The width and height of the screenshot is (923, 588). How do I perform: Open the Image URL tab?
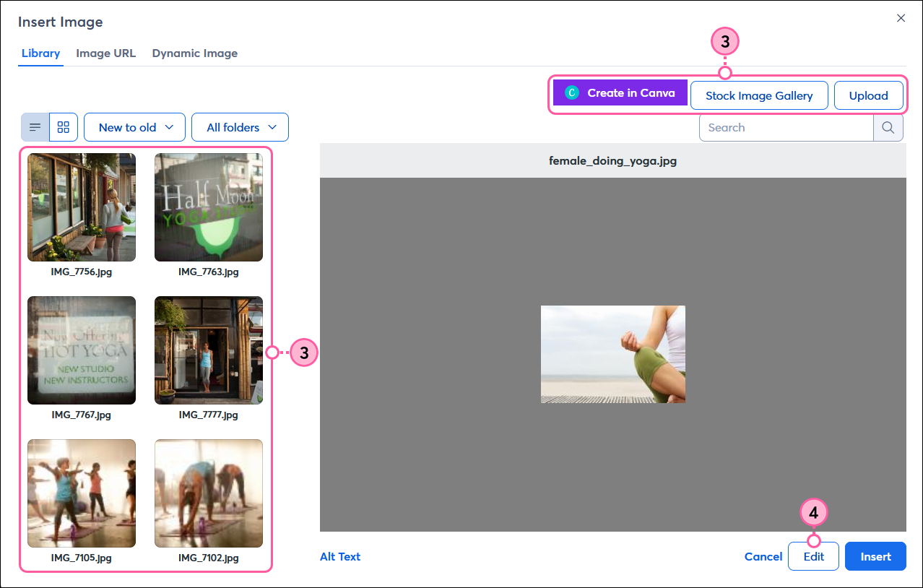point(105,53)
